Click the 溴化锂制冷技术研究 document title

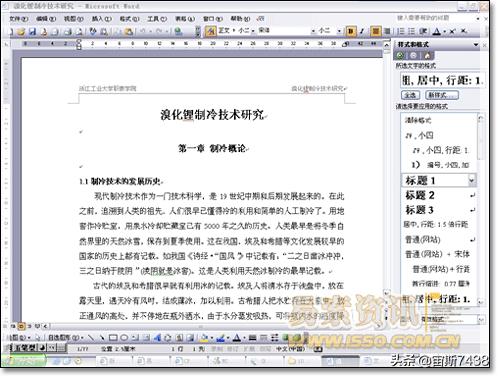(x=212, y=115)
